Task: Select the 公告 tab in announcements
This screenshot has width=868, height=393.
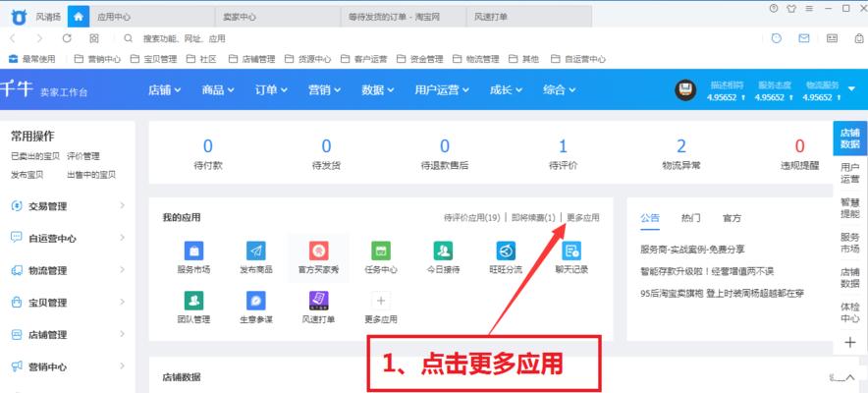Action: (x=650, y=217)
